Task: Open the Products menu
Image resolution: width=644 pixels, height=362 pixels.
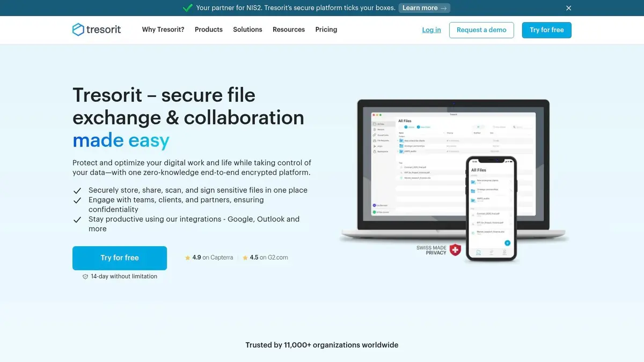Action: pyautogui.click(x=209, y=29)
